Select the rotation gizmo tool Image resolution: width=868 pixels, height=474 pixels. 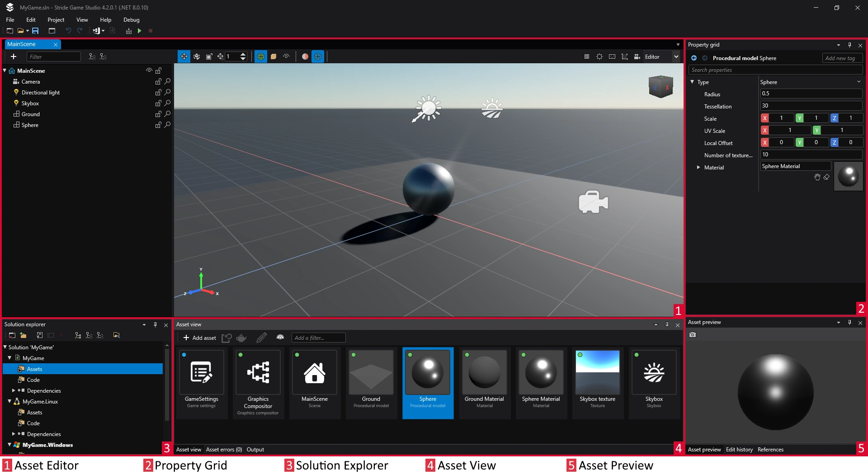tap(197, 56)
